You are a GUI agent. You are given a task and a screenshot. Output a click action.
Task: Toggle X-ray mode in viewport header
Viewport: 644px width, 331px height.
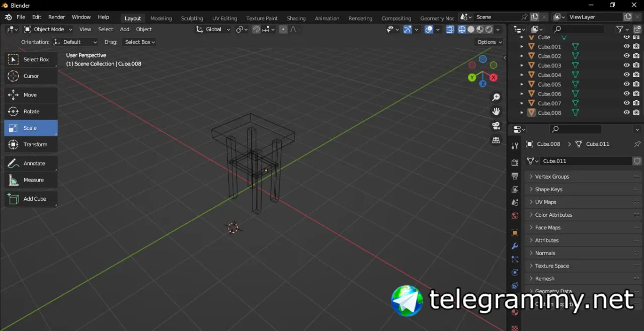click(x=450, y=29)
